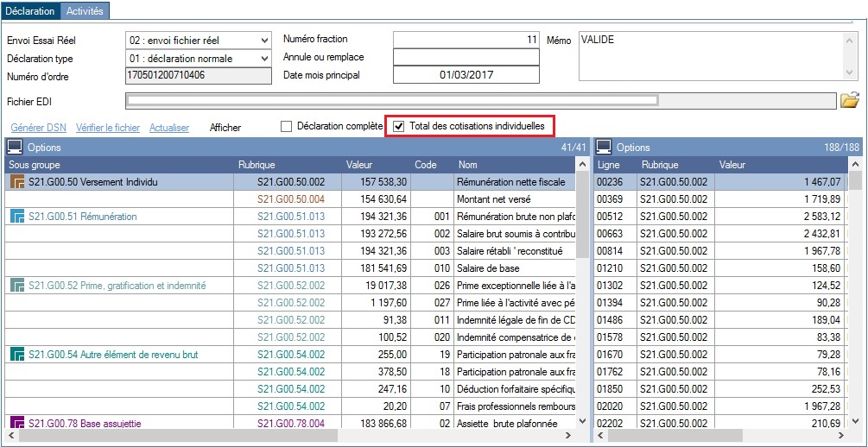Screen dimensions: 868x447
Task: Click the S21.G00.50 Versement Individu group icon
Action: (x=16, y=182)
